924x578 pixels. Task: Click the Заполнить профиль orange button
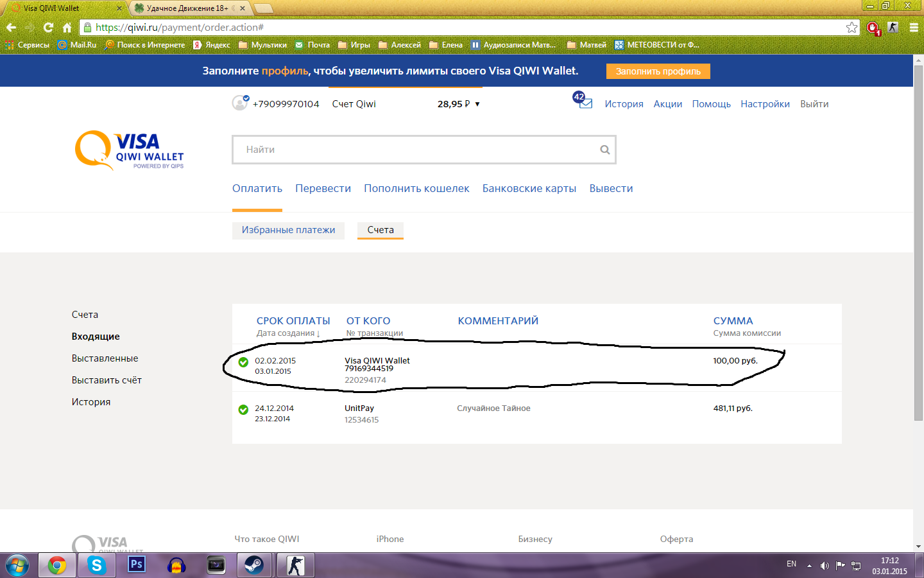pyautogui.click(x=658, y=71)
